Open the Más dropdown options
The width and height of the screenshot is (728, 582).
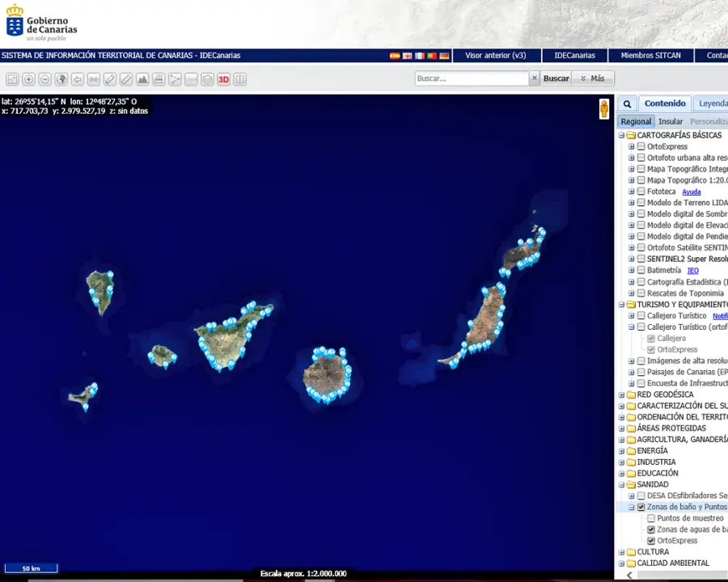pyautogui.click(x=593, y=78)
